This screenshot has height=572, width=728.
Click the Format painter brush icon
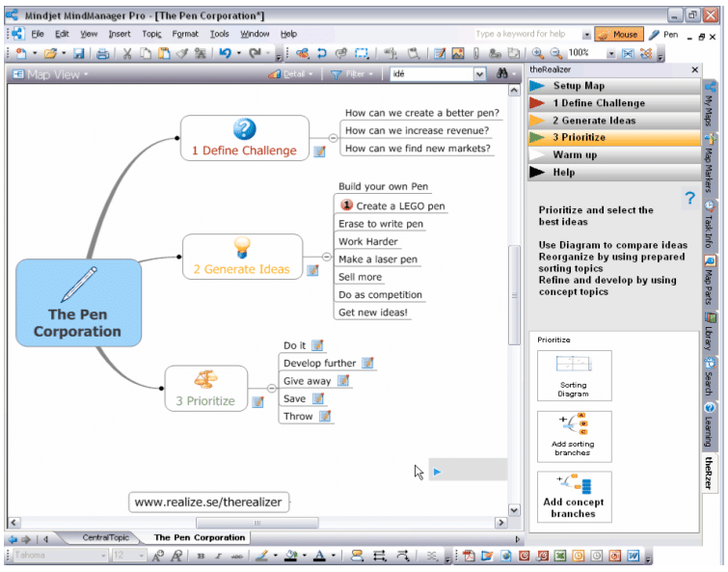[181, 53]
